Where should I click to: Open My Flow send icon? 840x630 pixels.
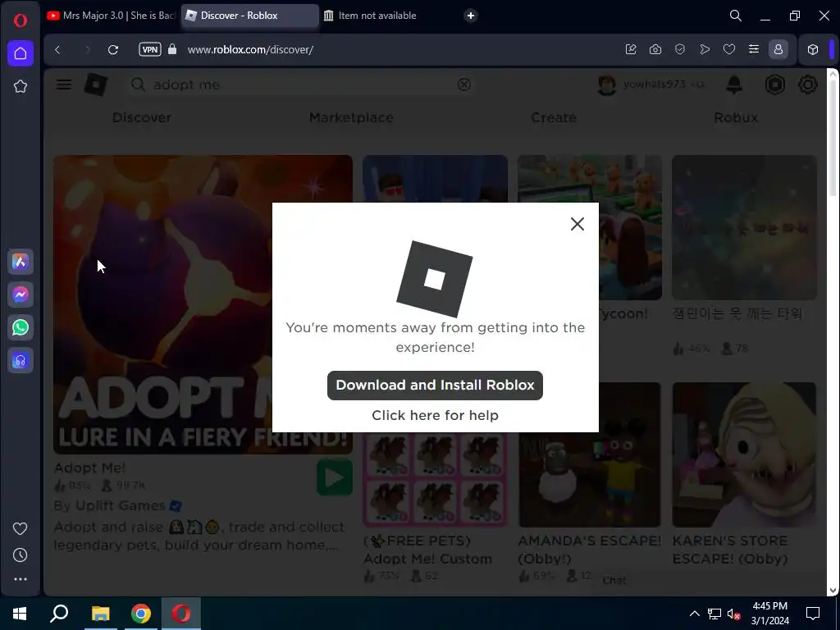(705, 49)
